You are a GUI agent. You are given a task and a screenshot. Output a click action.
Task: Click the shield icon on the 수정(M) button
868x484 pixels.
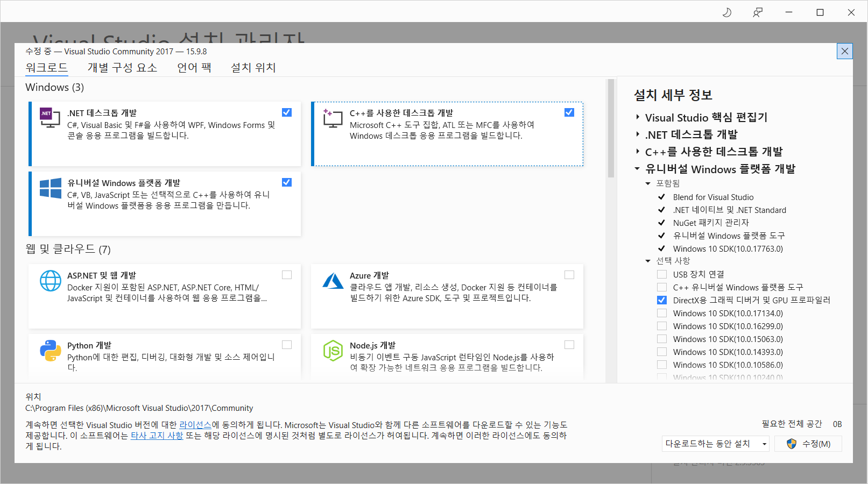pos(791,444)
